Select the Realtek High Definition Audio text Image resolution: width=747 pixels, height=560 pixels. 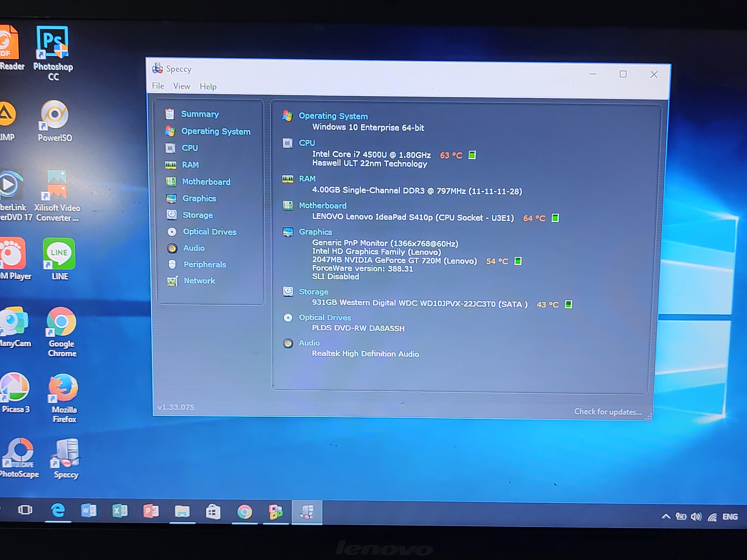click(365, 354)
